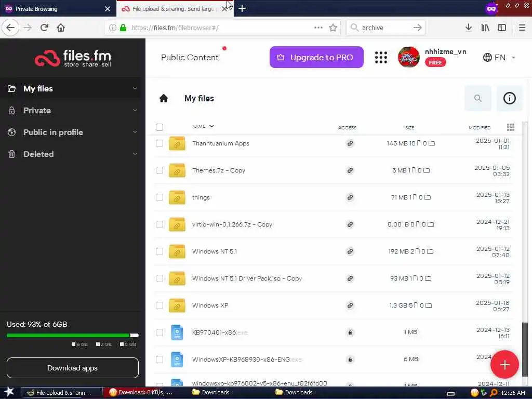532x399 pixels.
Task: Click the red plus upload button
Action: point(504,364)
